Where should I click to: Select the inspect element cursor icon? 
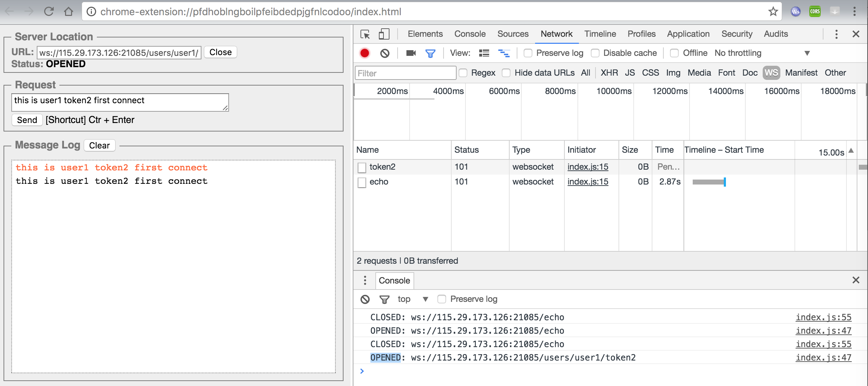[x=365, y=34]
